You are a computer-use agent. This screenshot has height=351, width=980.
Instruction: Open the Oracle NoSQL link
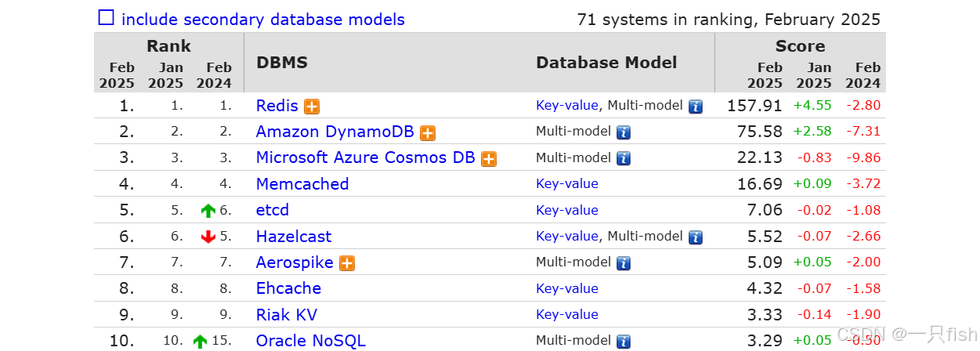pos(311,341)
